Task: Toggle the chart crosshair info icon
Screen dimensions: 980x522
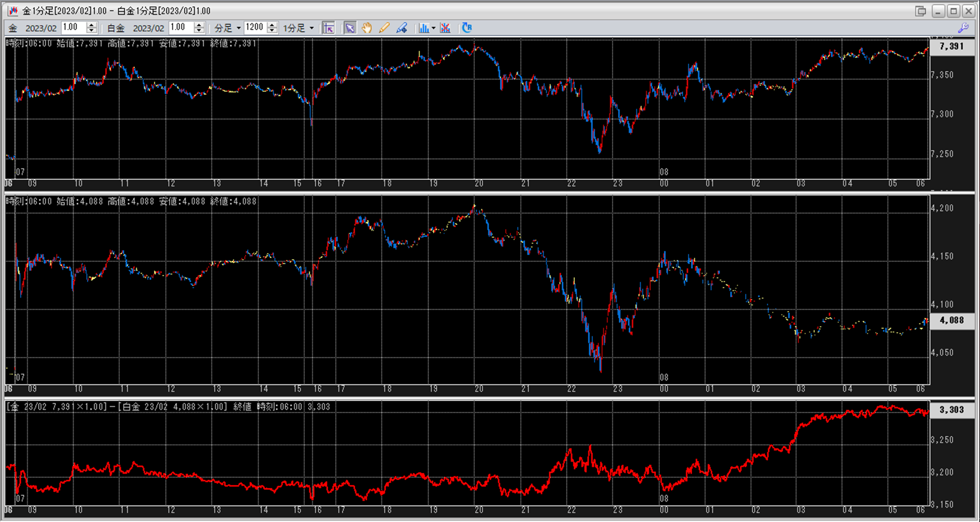Action: pyautogui.click(x=329, y=28)
